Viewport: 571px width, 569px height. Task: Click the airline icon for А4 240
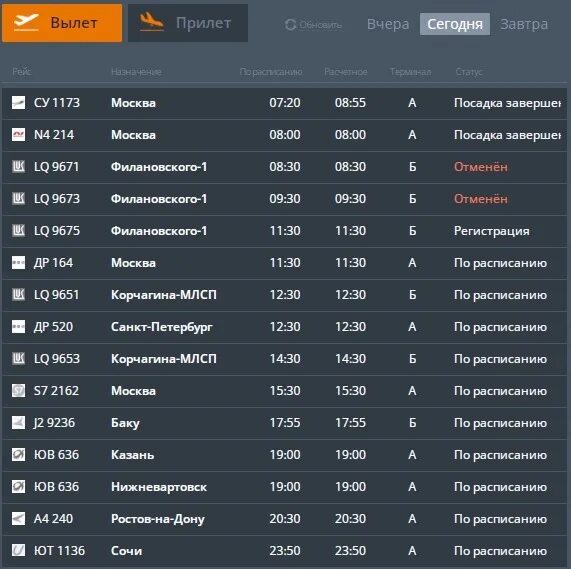(18, 518)
